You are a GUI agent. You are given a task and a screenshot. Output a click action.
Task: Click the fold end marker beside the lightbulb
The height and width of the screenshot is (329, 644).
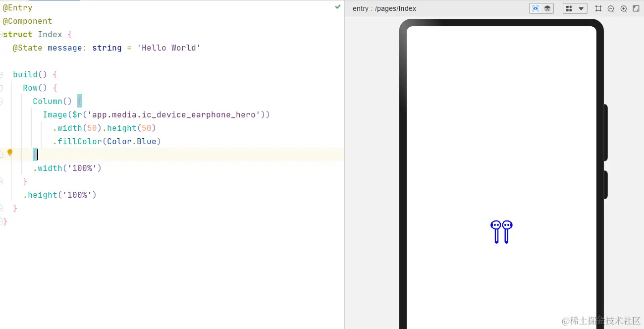[1, 155]
